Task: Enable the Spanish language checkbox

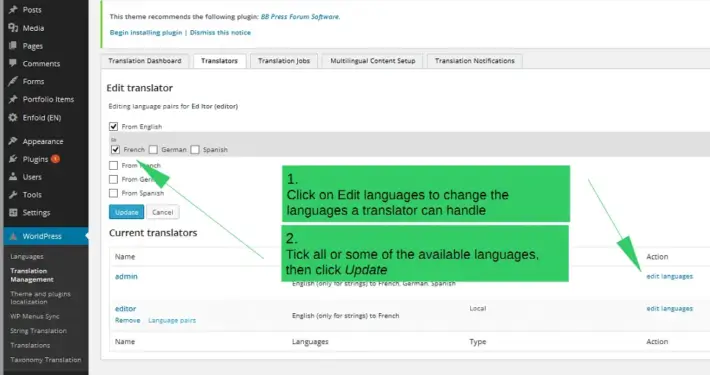Action: [x=195, y=149]
